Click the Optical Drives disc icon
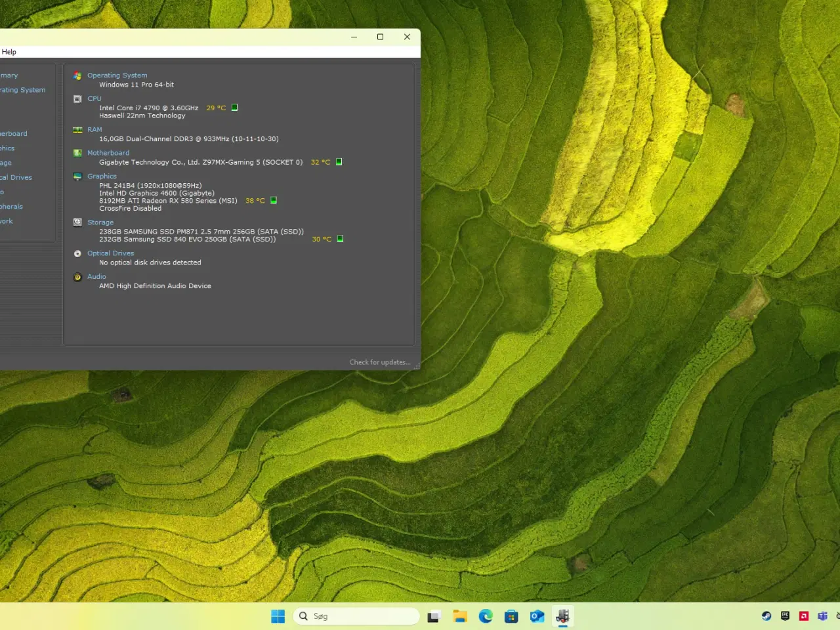Screen dimensions: 840x630 (77, 253)
